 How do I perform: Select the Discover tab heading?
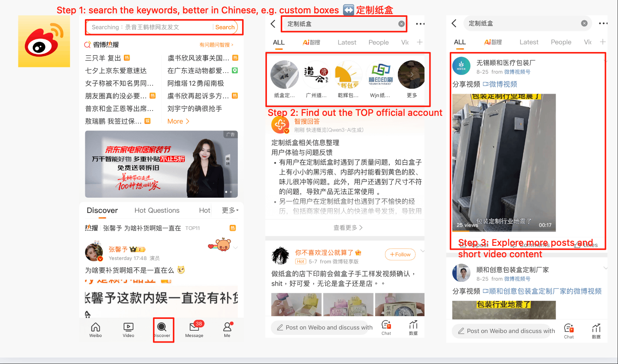[x=102, y=210]
